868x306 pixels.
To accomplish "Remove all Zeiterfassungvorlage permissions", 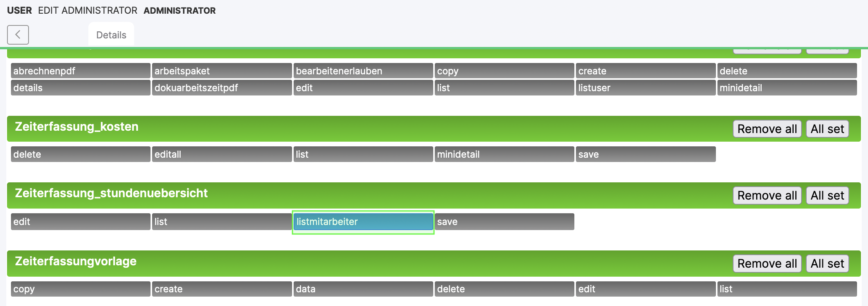I will (x=767, y=263).
